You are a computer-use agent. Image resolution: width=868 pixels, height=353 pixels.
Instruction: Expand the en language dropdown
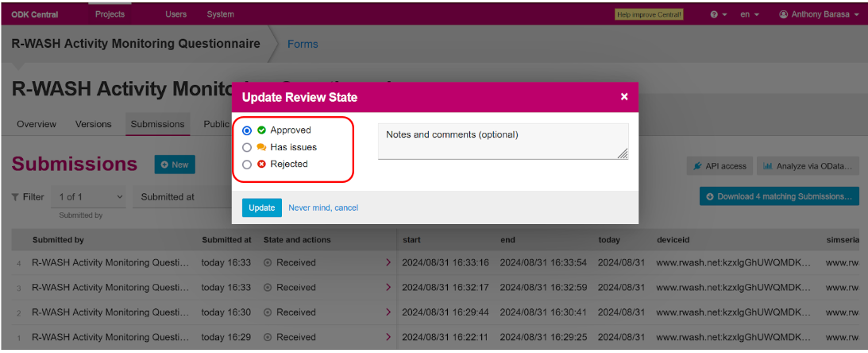pyautogui.click(x=750, y=14)
